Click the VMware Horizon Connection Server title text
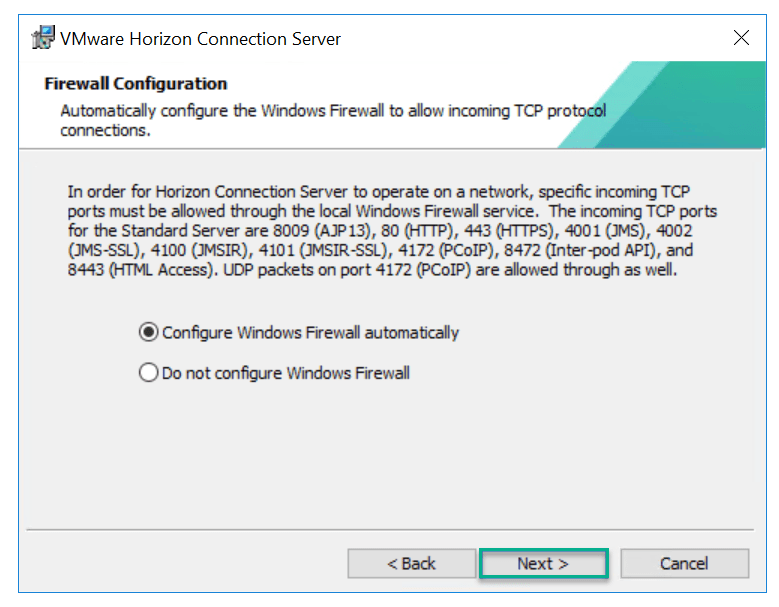This screenshot has width=779, height=607. tap(200, 39)
